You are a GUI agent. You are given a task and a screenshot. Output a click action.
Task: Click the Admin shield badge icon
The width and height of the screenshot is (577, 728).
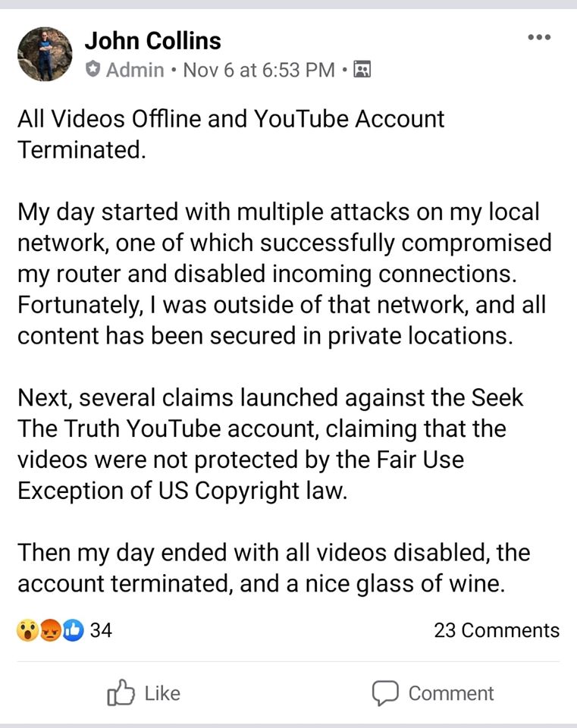(93, 71)
